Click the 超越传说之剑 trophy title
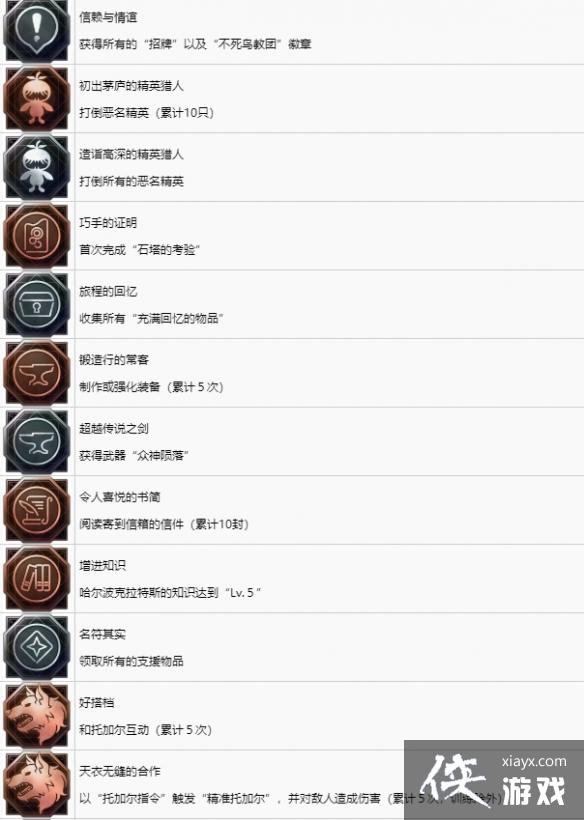 (114, 428)
